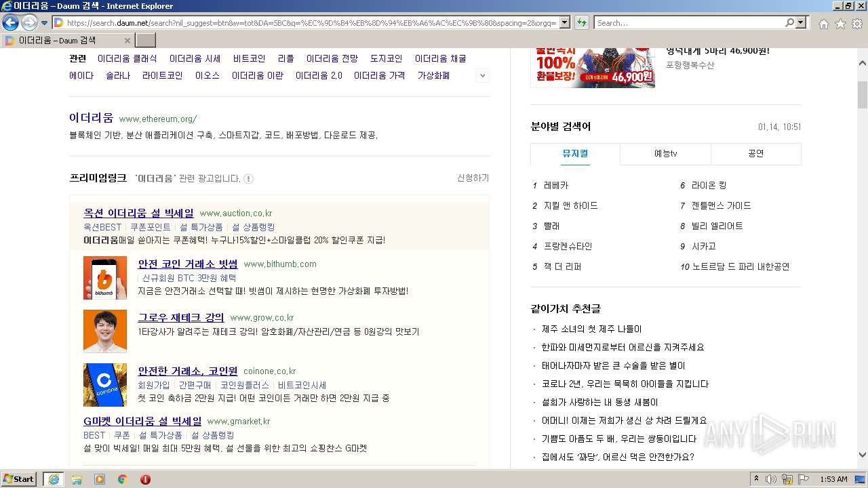Open the Home icon in the toolbar
The width and height of the screenshot is (868, 488).
(823, 23)
